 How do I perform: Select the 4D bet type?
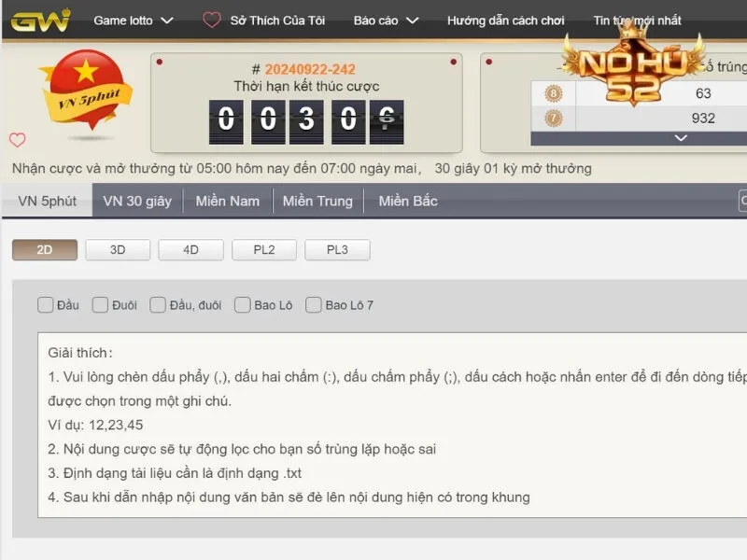[x=190, y=250]
